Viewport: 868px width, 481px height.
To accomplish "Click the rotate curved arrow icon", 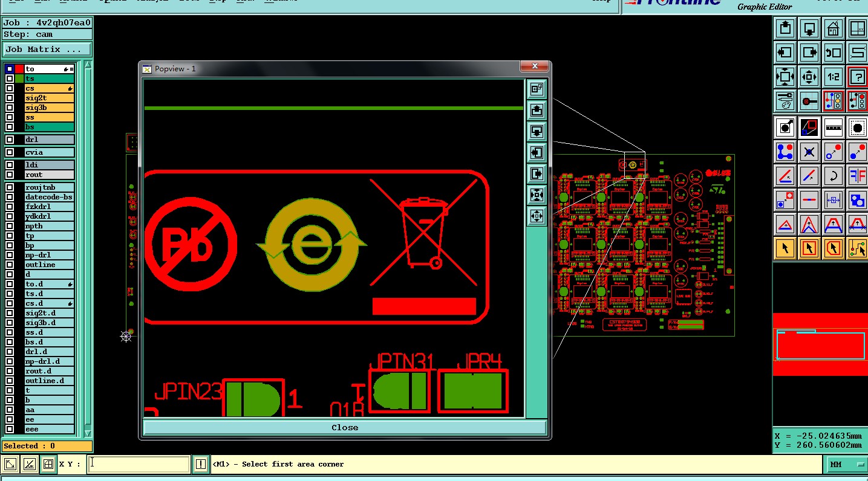I will coord(833,176).
